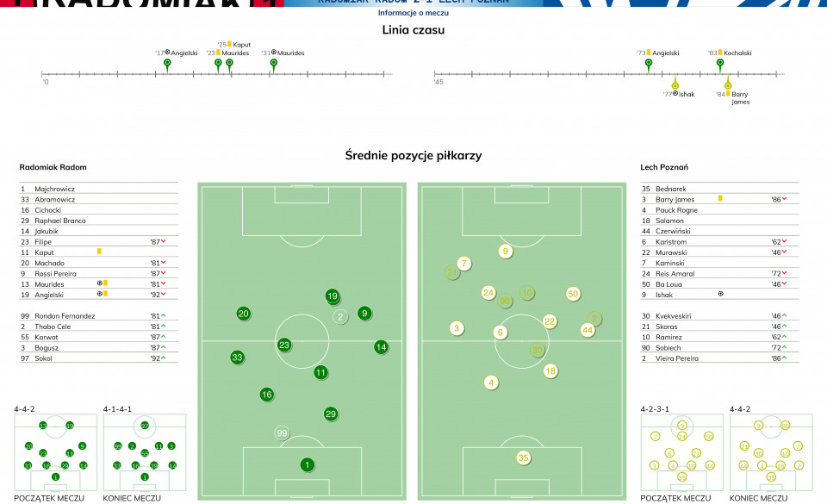
Task: Click substitute 99 faded circle on pitch
Action: coord(283,433)
